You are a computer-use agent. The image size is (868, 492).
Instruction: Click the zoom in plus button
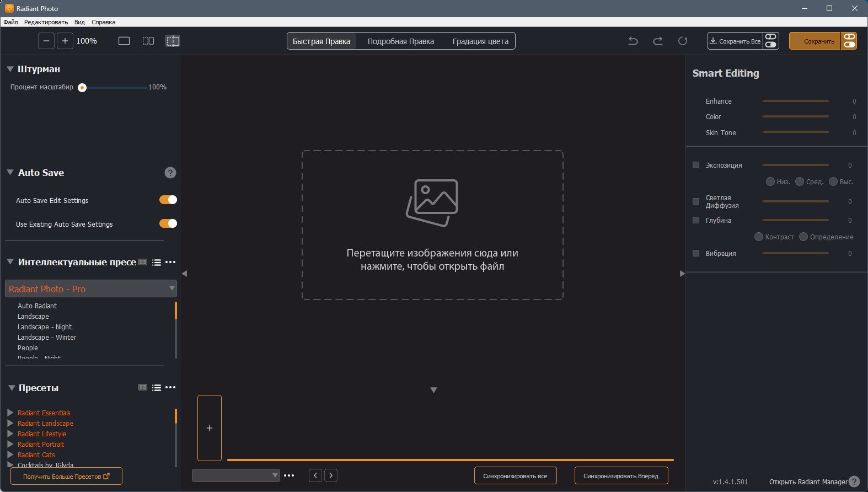65,41
